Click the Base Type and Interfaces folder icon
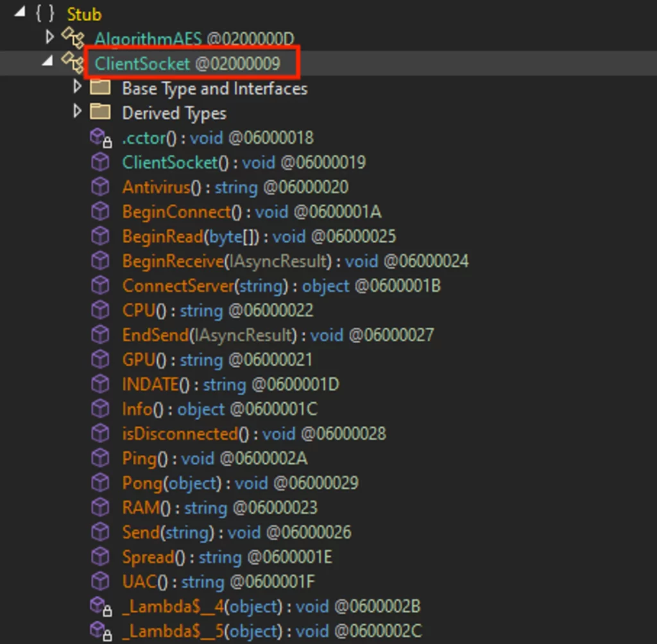The image size is (657, 644). tap(99, 88)
